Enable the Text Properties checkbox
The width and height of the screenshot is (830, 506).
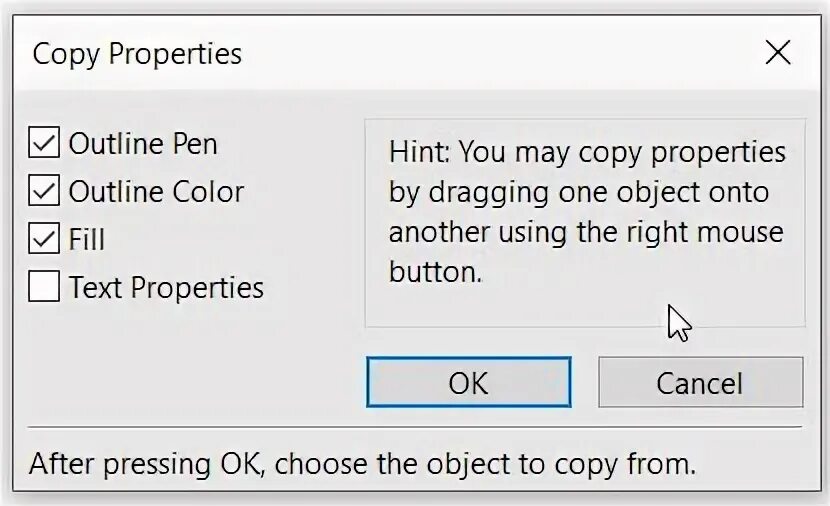[44, 287]
